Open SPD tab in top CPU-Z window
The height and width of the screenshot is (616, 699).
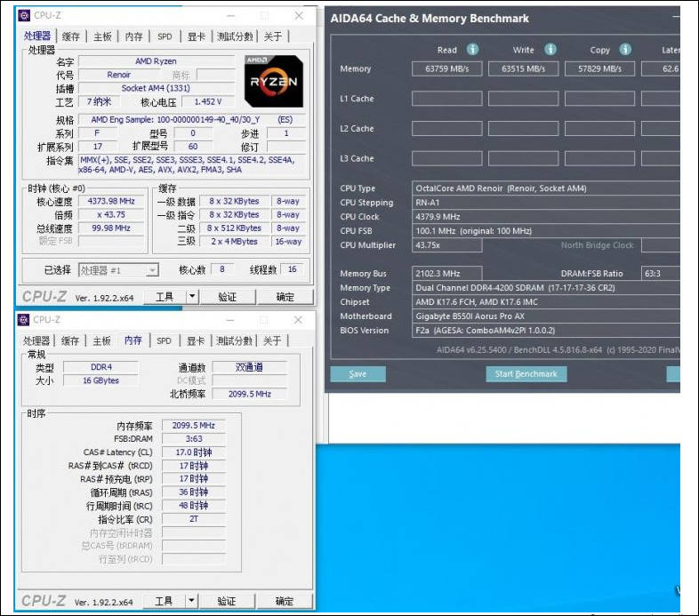click(165, 36)
